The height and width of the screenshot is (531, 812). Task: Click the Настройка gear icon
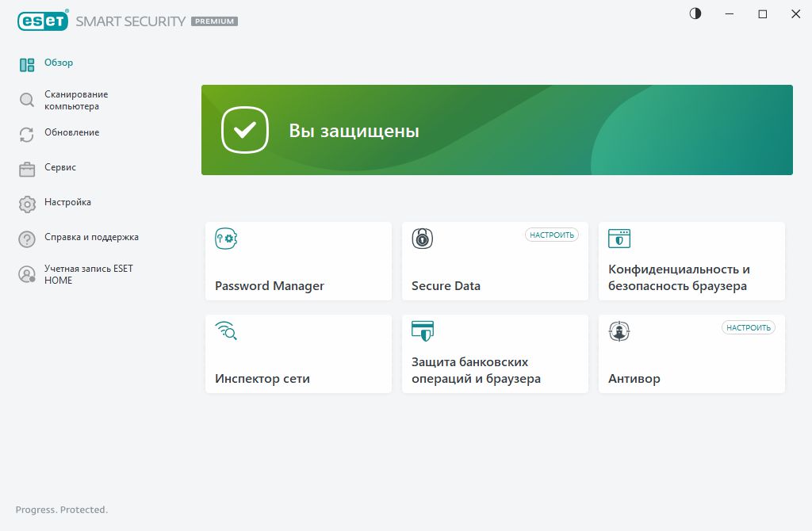(27, 204)
